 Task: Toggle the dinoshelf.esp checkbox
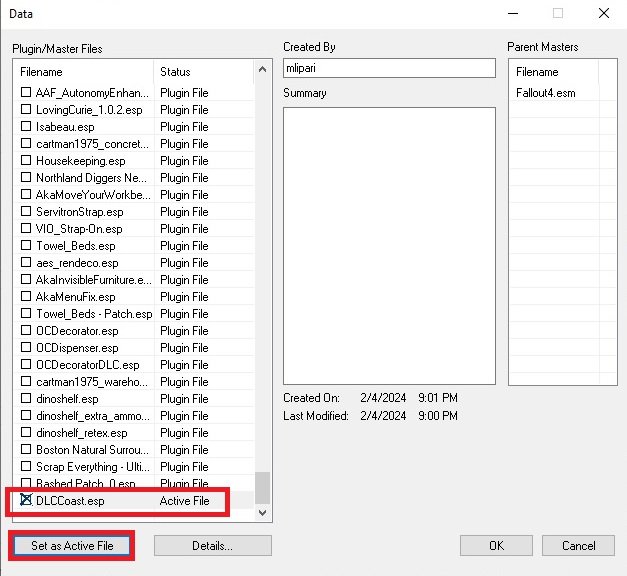[27, 399]
